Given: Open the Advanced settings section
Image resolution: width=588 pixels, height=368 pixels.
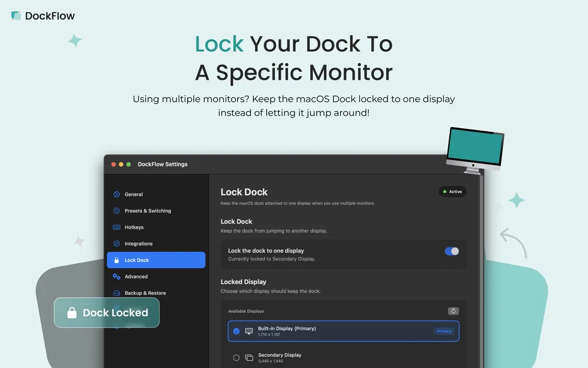Looking at the screenshot, I should point(156,277).
